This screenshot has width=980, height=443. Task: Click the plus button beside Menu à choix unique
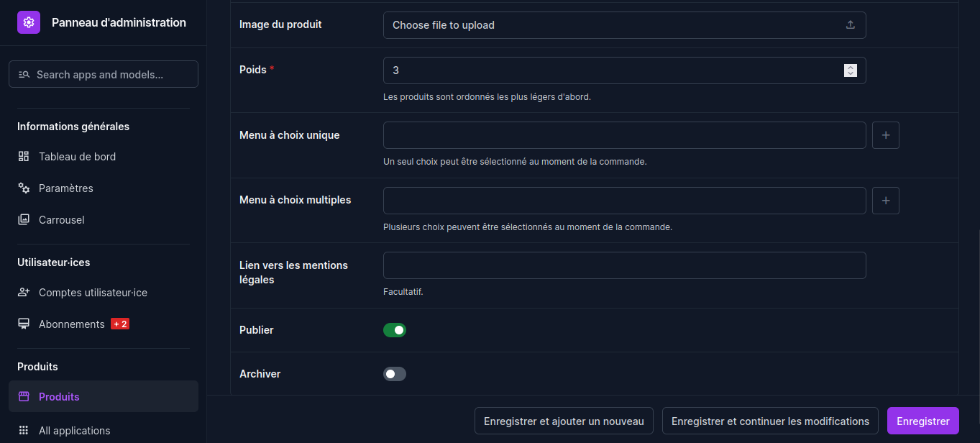tap(885, 135)
